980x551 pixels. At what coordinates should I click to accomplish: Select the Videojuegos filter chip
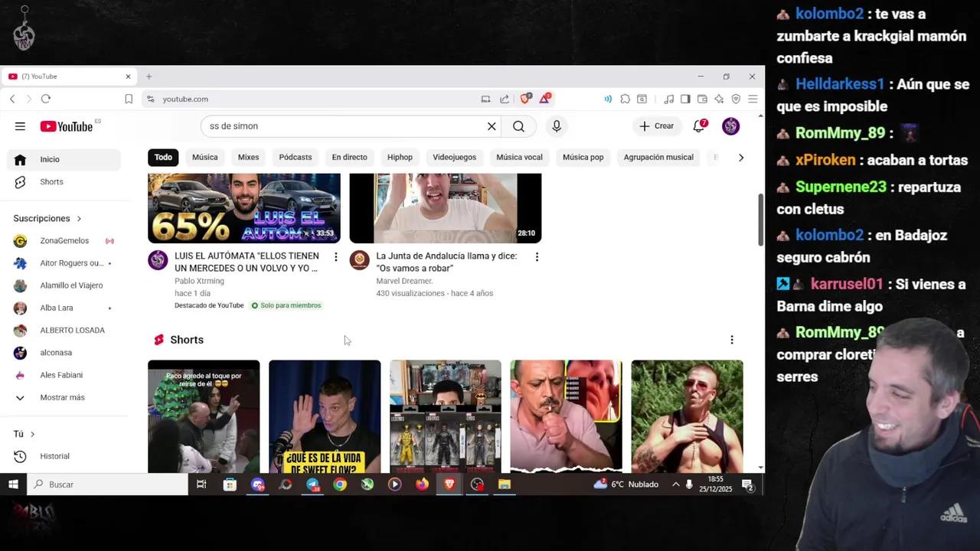coord(454,157)
